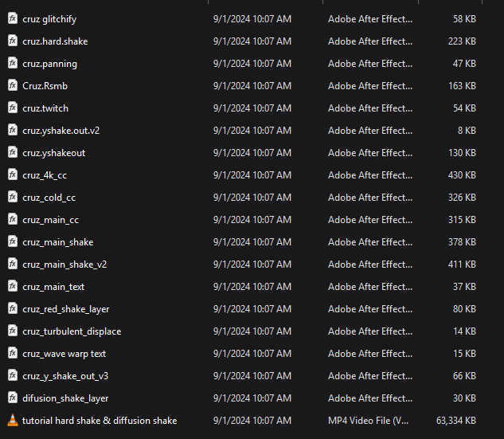Click the VLC cone icon of tutorial video
Screen dimensions: 504x439
pyautogui.click(x=12, y=420)
